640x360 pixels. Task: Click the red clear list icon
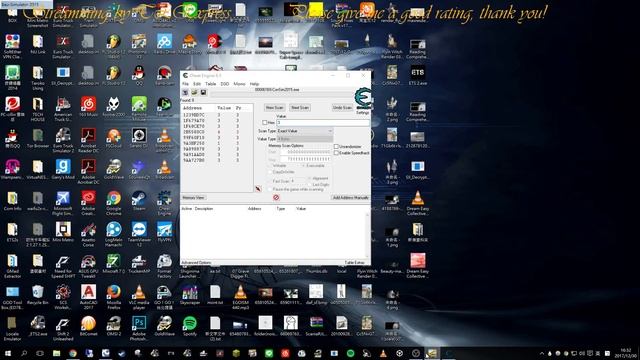[x=276, y=198]
